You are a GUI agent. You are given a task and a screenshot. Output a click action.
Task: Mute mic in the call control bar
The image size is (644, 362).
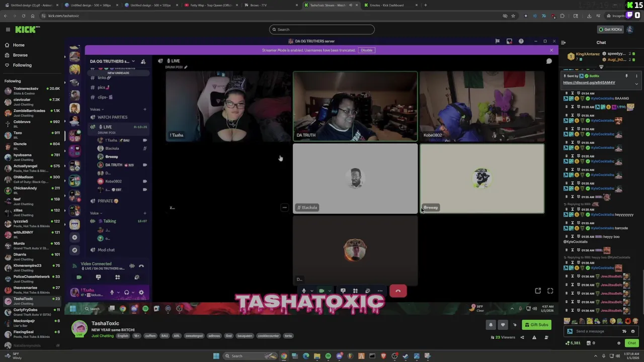click(304, 291)
